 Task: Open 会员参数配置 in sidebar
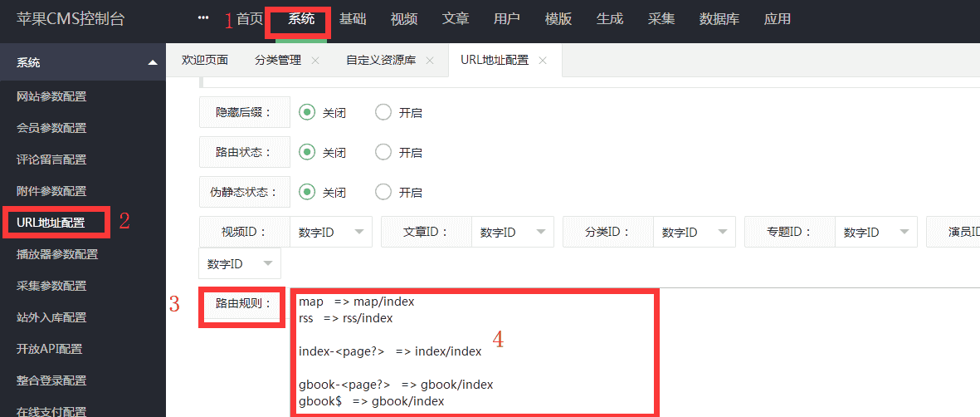click(x=51, y=128)
